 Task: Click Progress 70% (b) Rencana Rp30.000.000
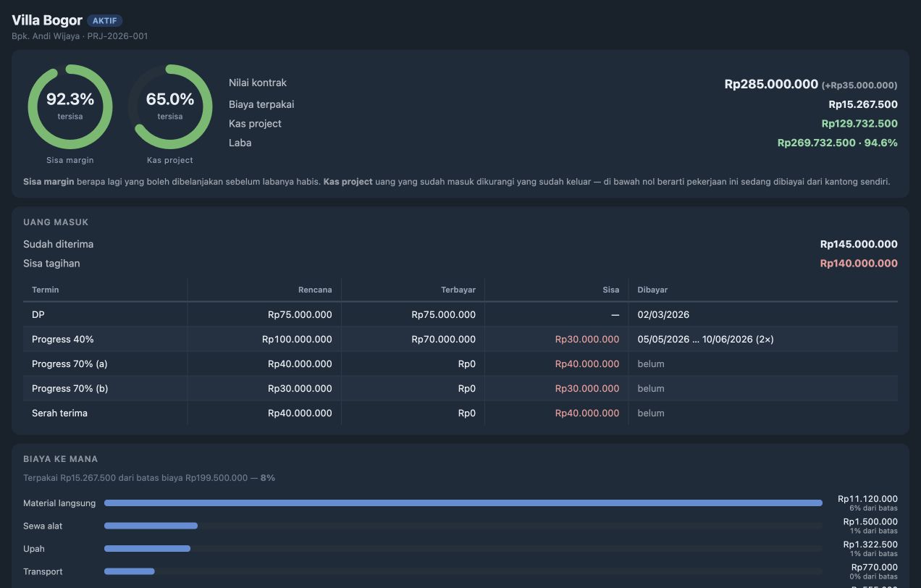coord(300,389)
